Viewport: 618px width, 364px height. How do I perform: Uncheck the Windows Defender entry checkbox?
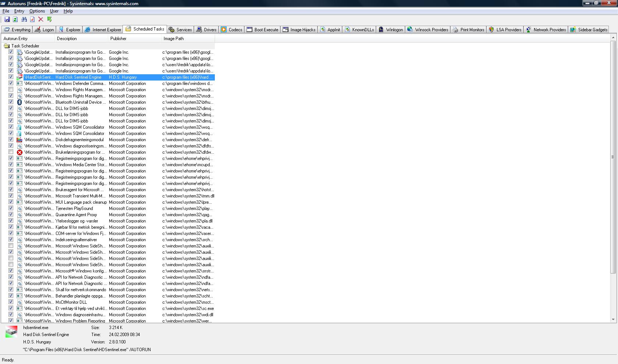(x=11, y=83)
